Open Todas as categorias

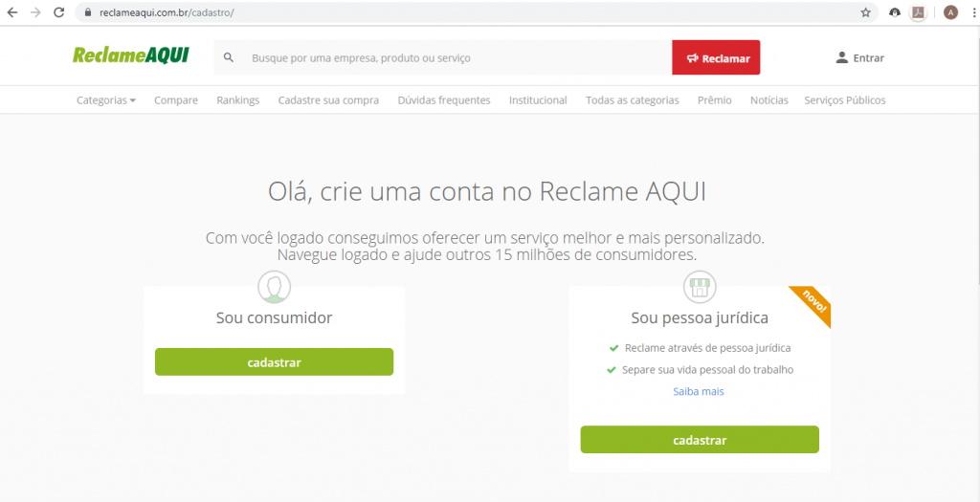[x=633, y=99]
